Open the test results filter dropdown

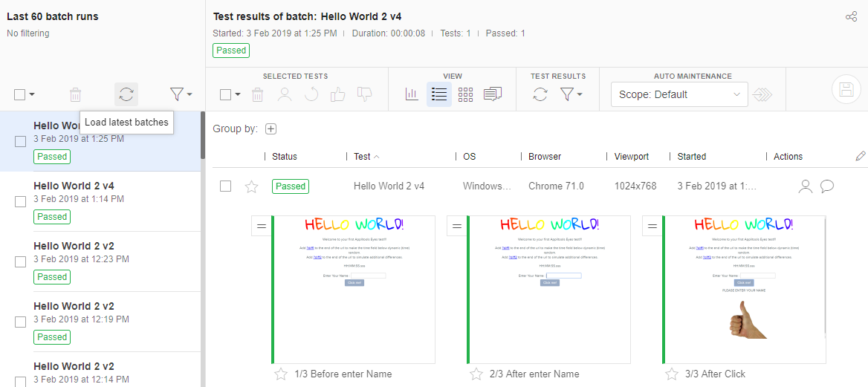571,94
